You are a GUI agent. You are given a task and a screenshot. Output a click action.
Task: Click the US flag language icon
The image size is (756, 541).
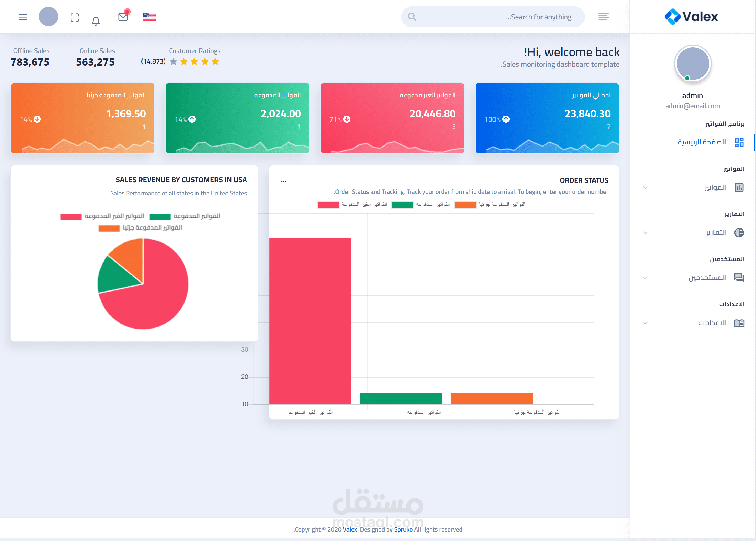[x=149, y=17]
